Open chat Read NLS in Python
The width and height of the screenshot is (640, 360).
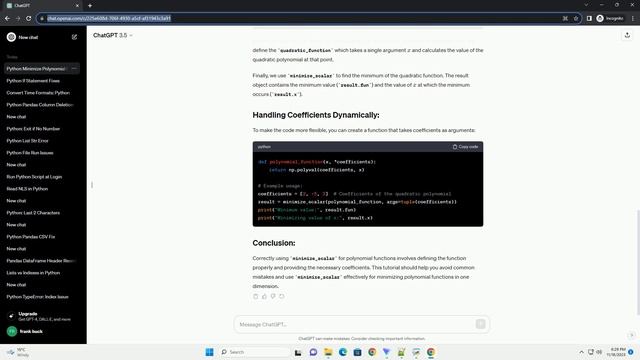click(27, 189)
